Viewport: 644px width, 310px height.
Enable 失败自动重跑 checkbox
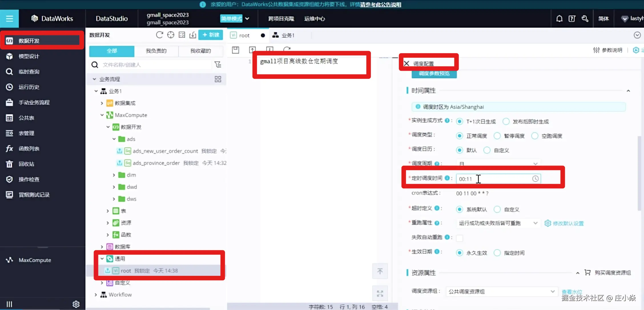459,238
